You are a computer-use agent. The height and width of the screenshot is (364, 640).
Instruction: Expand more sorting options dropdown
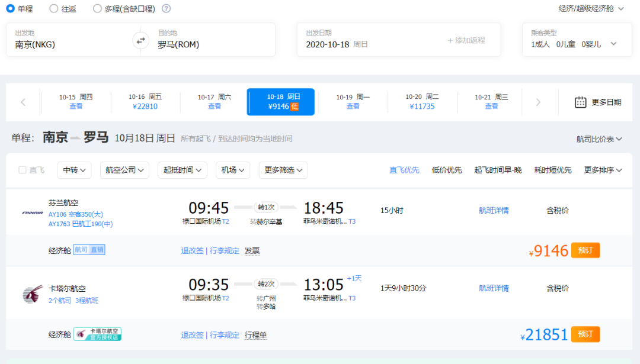(x=603, y=170)
